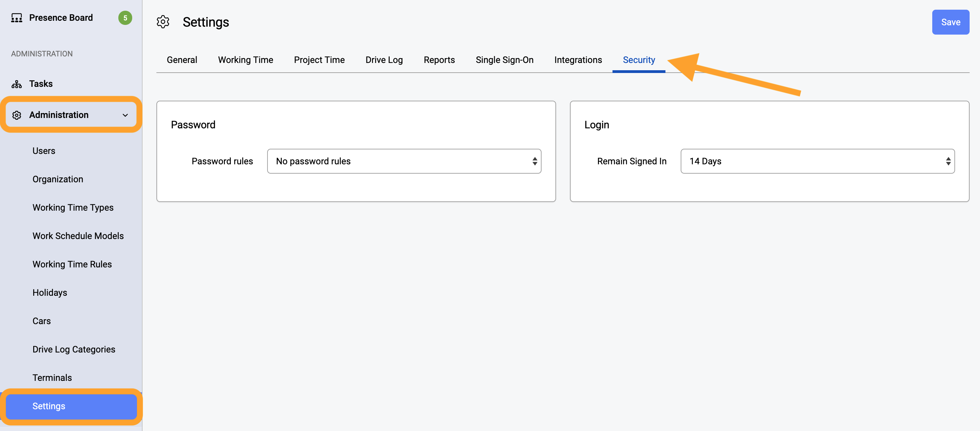980x431 pixels.
Task: Open the Single Sign-On tab
Action: [x=505, y=60]
